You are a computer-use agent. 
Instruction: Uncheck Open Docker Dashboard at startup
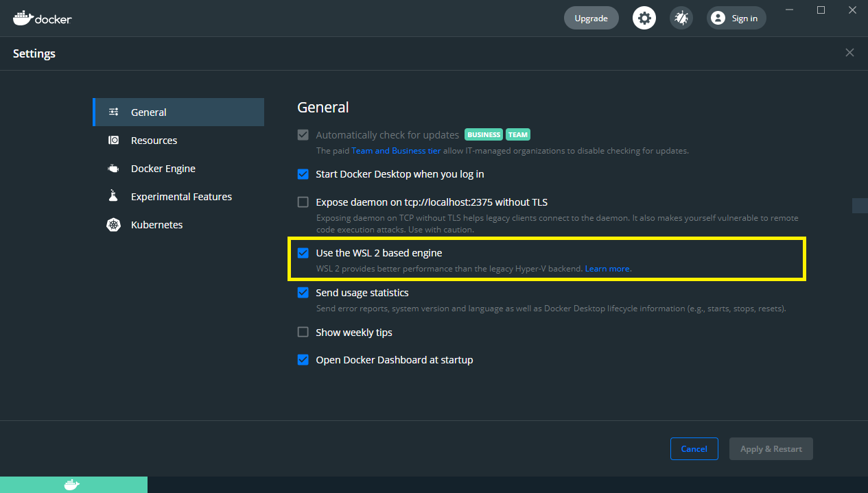point(303,360)
